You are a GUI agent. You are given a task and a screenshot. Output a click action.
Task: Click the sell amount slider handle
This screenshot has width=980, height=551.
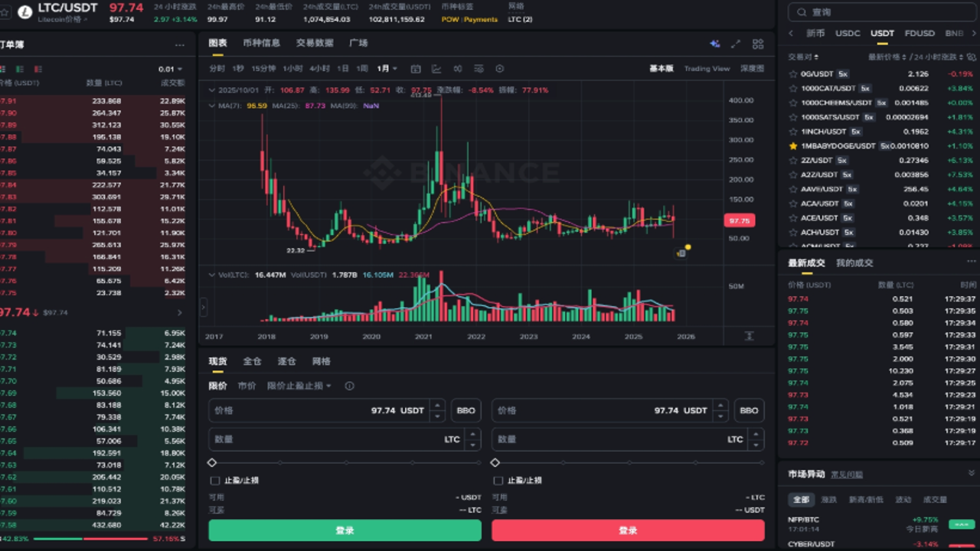click(495, 463)
